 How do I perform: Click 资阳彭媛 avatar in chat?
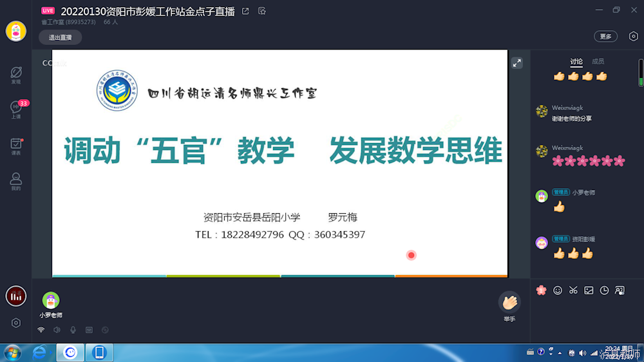pyautogui.click(x=542, y=242)
